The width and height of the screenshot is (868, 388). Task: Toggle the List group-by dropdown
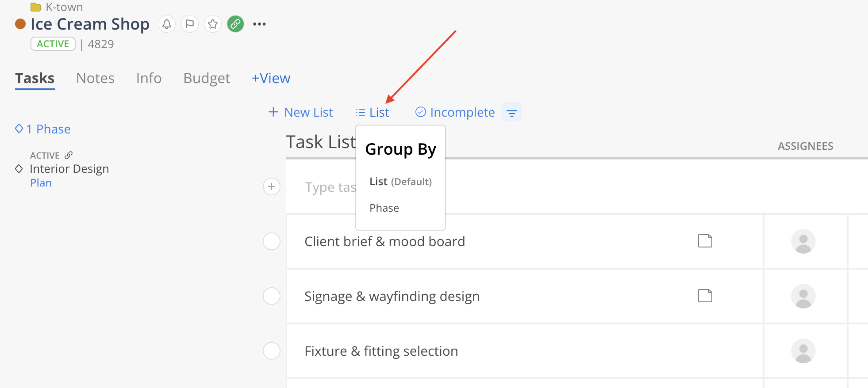pyautogui.click(x=373, y=113)
